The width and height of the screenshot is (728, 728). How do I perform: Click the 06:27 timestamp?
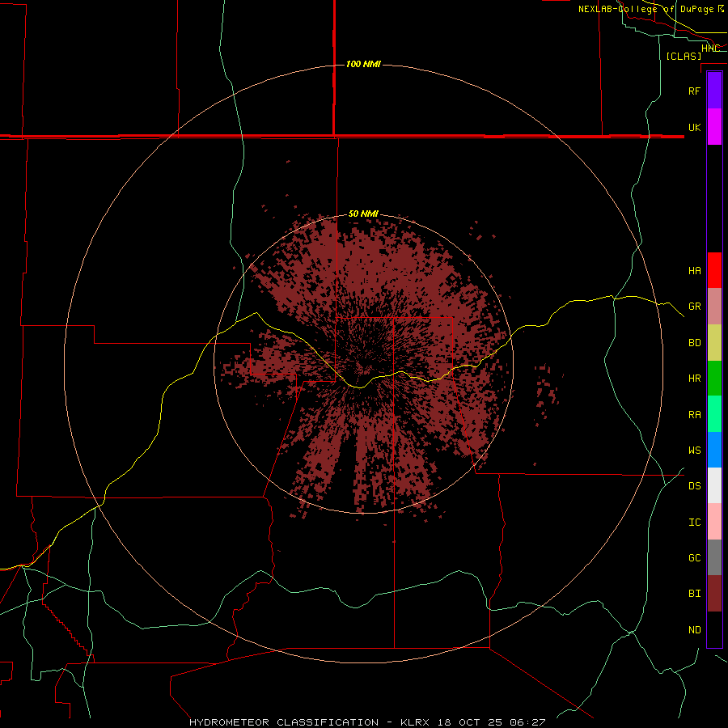(527, 722)
